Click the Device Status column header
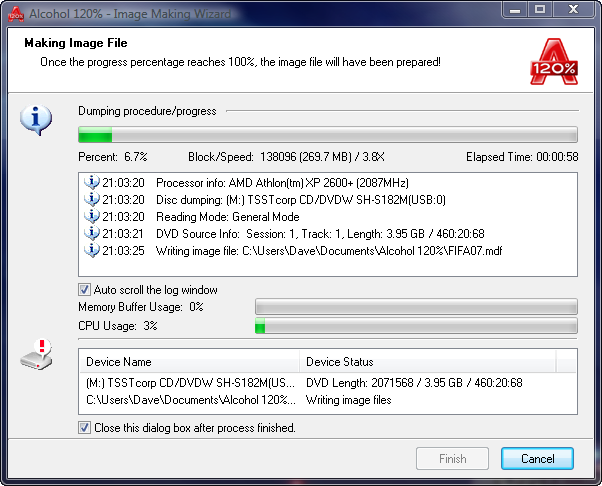Image resolution: width=602 pixels, height=486 pixels. click(427, 362)
